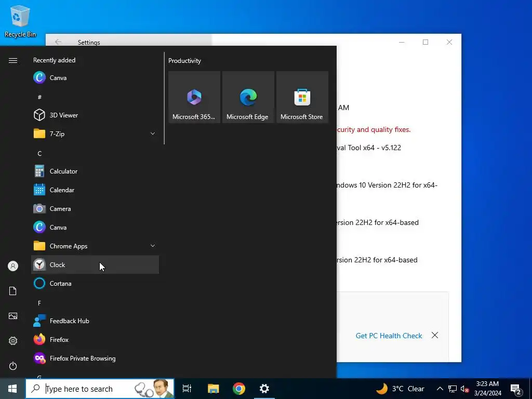Dismiss the PC Health Check banner
The height and width of the screenshot is (399, 532).
[x=435, y=335]
